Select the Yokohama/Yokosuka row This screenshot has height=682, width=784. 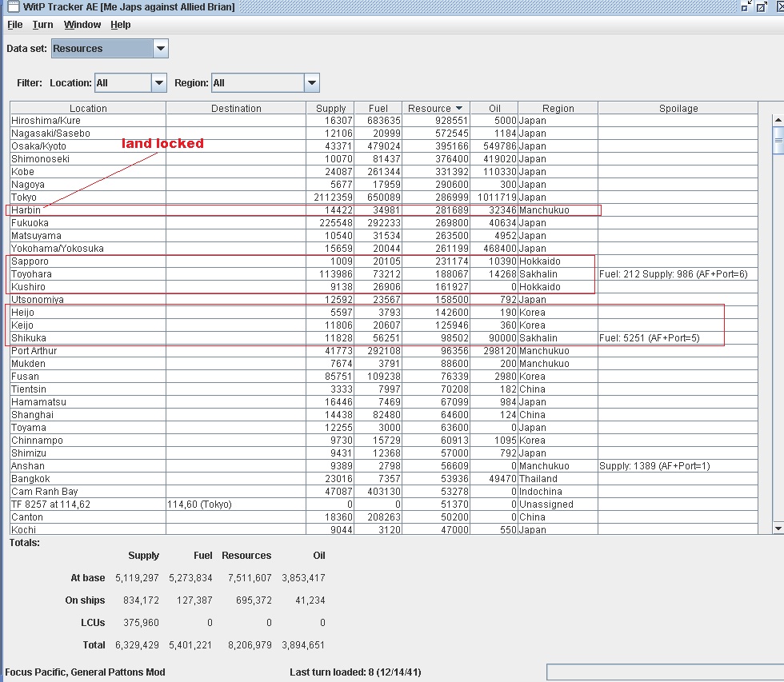pyautogui.click(x=383, y=249)
